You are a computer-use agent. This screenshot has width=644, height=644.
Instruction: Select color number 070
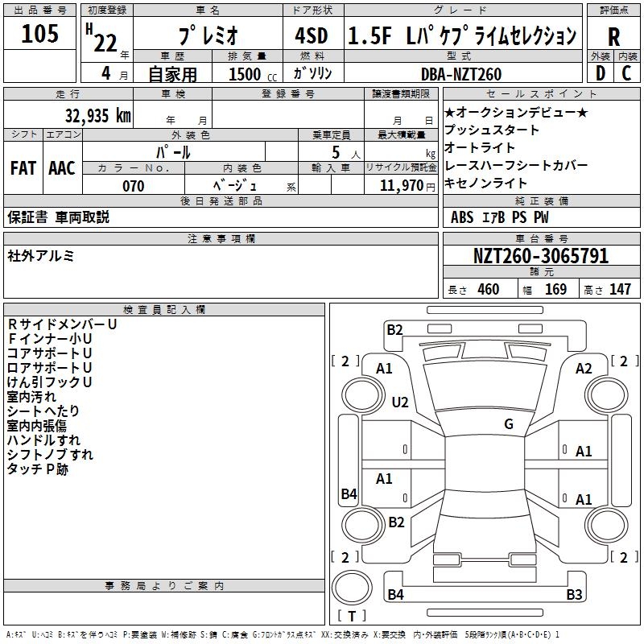[x=133, y=186]
